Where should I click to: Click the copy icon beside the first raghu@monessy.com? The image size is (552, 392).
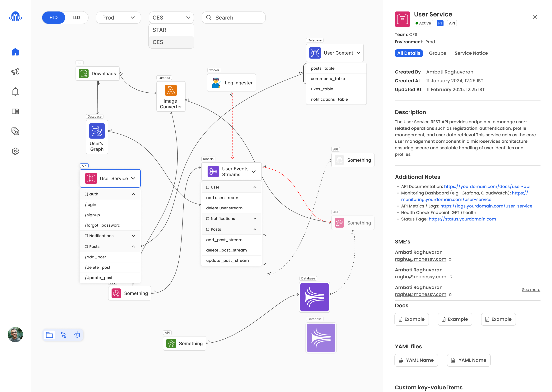tap(450, 259)
